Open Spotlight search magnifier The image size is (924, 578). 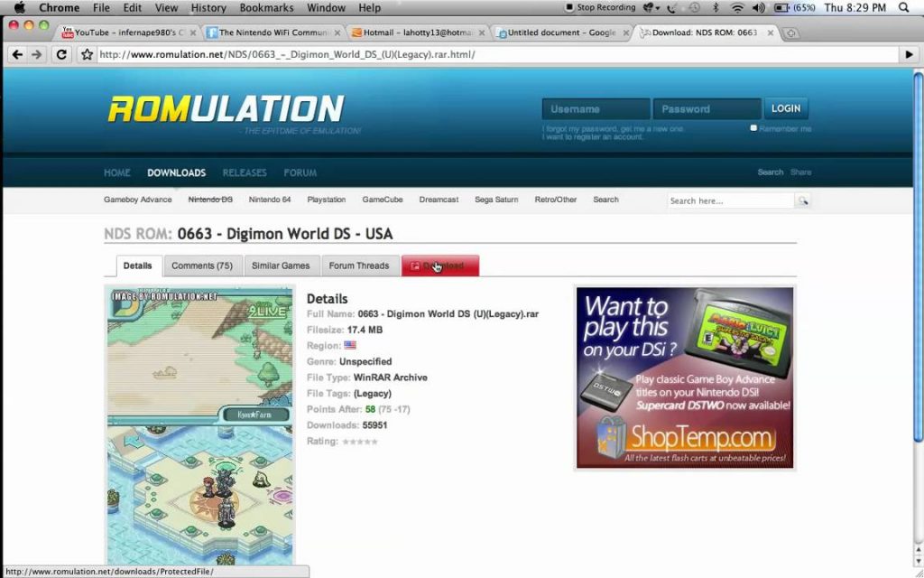click(904, 7)
